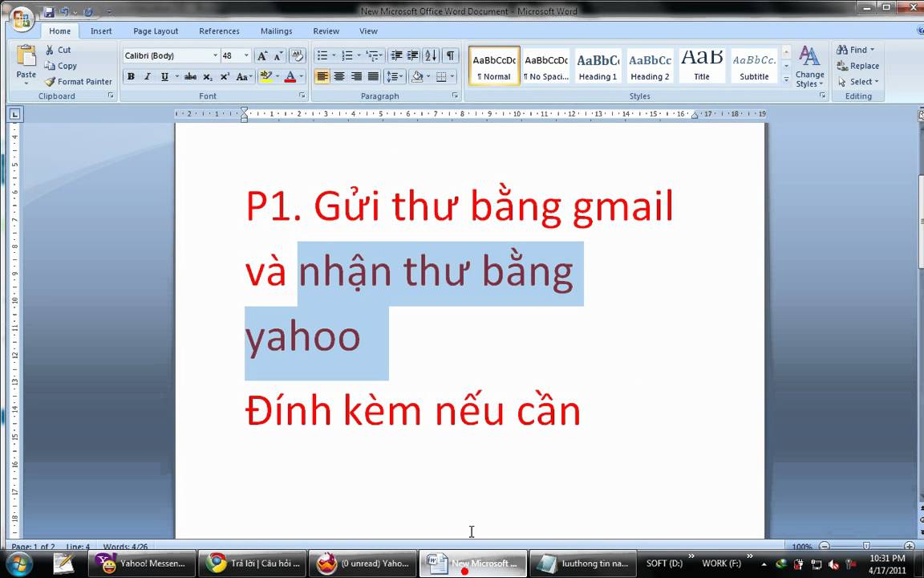
Task: Toggle bold formatting
Action: click(x=131, y=77)
